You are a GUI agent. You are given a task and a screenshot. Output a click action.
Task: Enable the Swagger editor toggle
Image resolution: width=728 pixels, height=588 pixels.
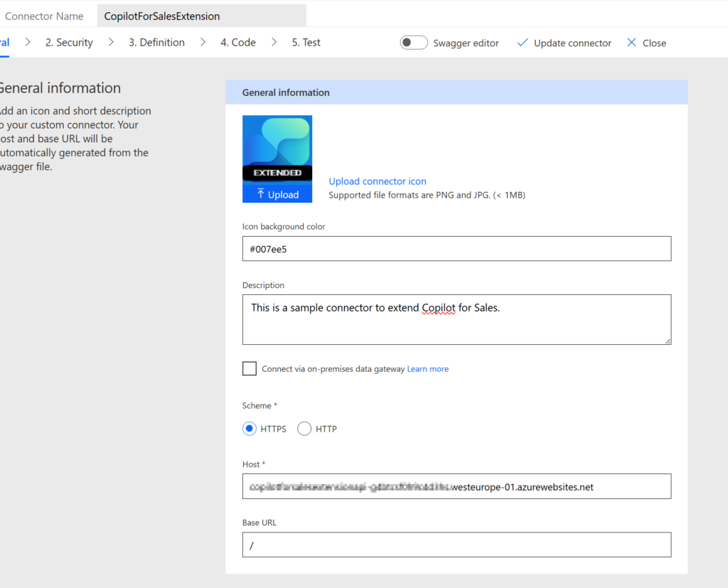click(x=414, y=43)
